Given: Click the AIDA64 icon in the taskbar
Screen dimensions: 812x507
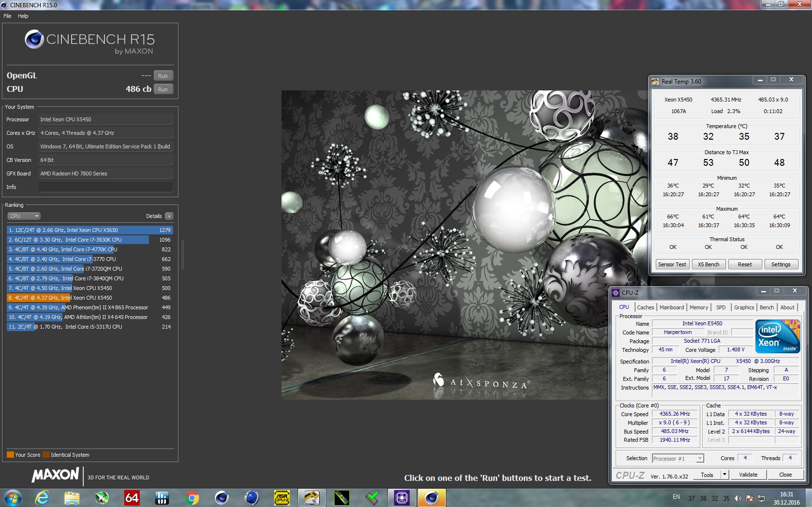Looking at the screenshot, I should pos(132,497).
